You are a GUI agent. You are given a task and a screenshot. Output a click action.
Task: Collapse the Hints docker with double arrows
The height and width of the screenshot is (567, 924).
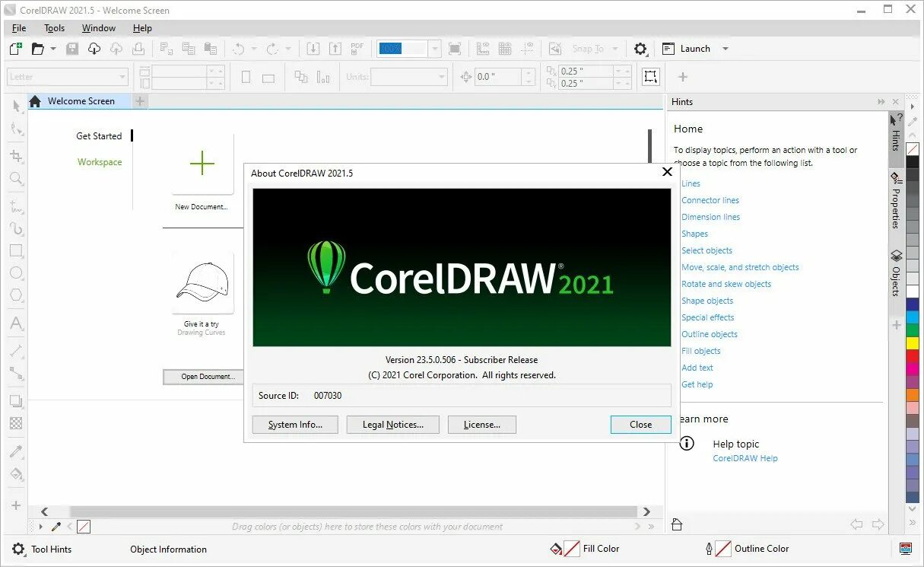tap(881, 101)
